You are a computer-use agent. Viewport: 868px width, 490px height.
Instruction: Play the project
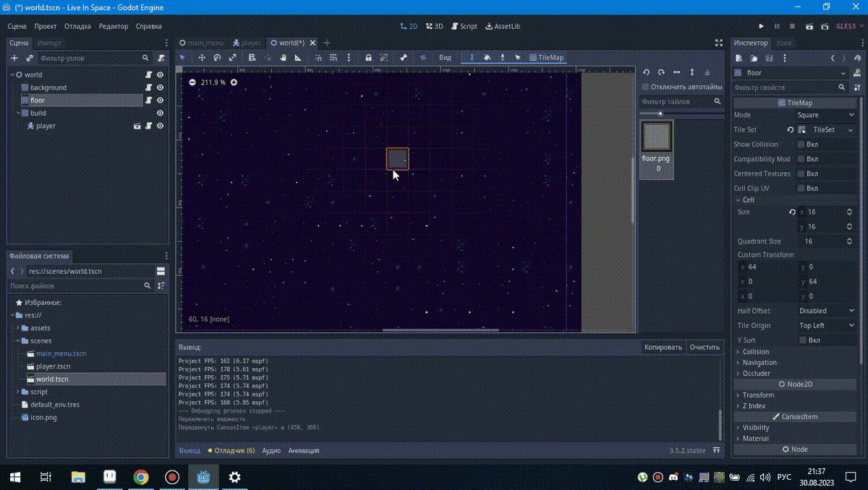[761, 26]
